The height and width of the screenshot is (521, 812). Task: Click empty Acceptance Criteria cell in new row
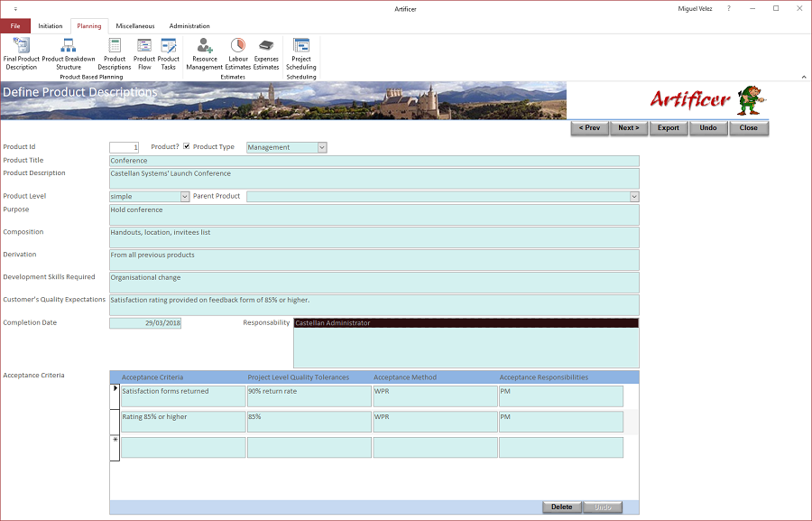(183, 447)
